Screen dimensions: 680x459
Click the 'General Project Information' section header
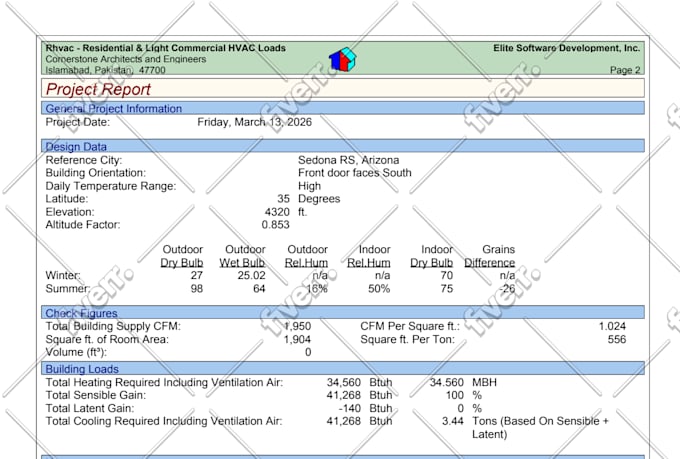click(x=343, y=108)
